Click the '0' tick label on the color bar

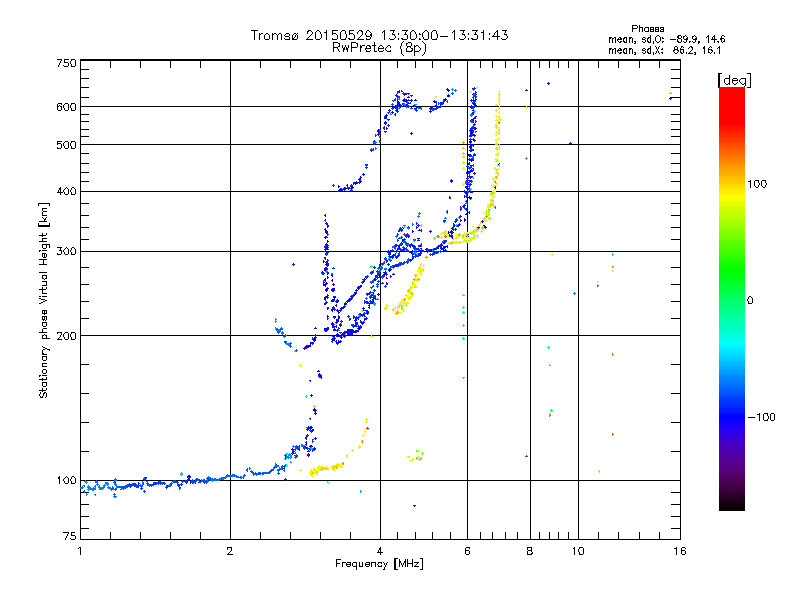point(750,301)
